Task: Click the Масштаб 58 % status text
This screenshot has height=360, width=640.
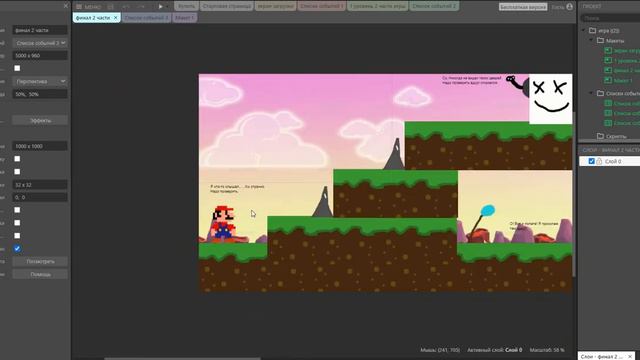Action: [x=547, y=350]
